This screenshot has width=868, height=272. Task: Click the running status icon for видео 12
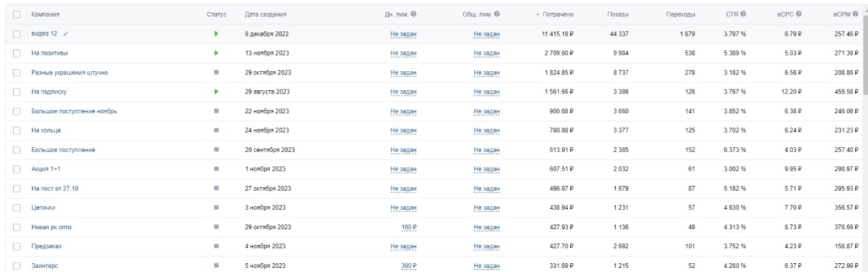pos(216,33)
